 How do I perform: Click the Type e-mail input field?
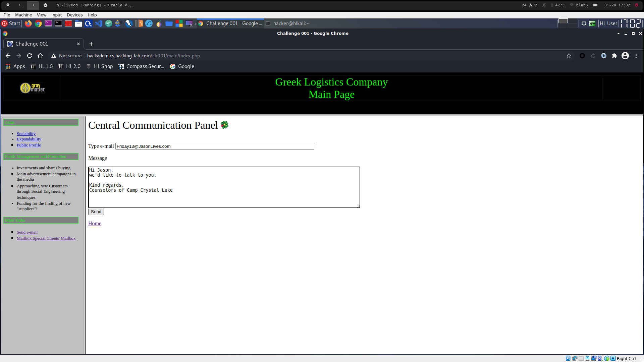215,146
